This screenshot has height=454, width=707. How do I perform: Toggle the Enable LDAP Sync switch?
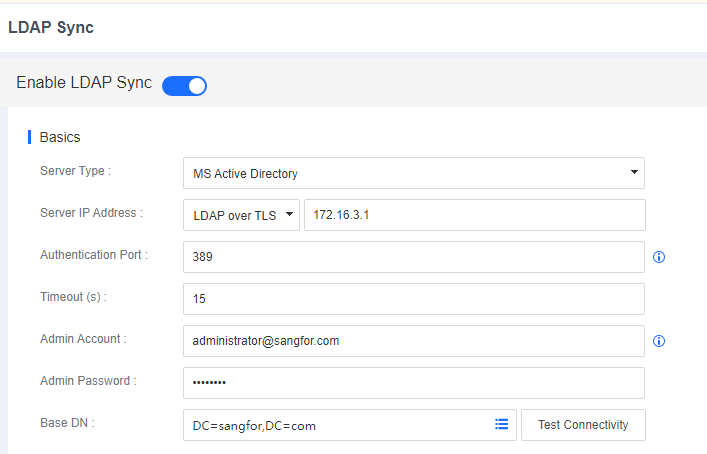pyautogui.click(x=184, y=85)
